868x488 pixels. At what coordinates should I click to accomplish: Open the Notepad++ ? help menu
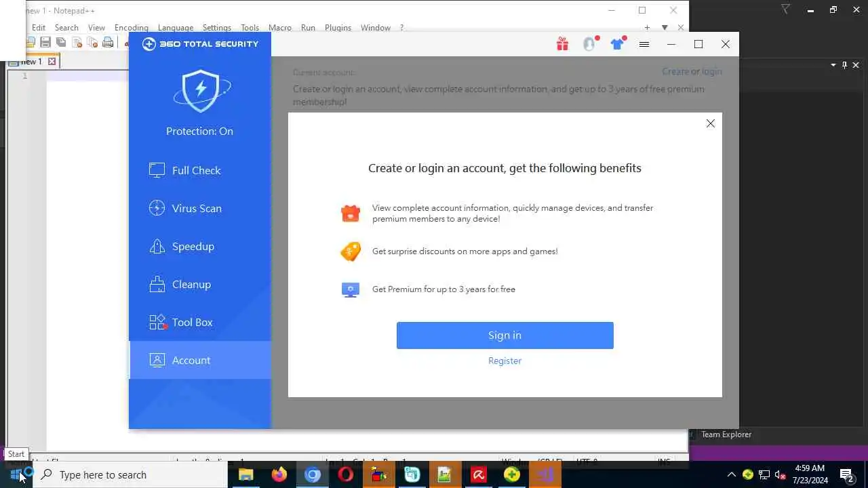(x=401, y=28)
